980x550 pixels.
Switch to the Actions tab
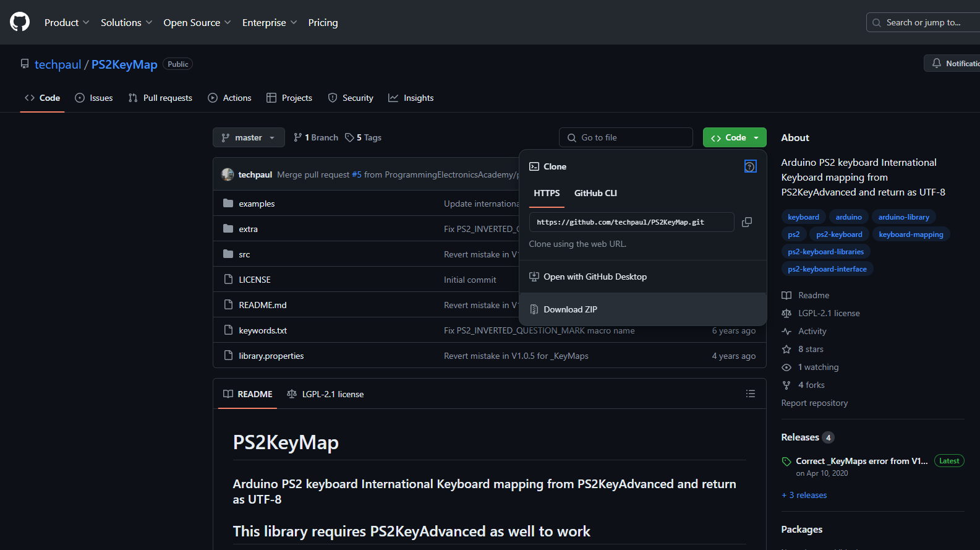click(x=230, y=98)
